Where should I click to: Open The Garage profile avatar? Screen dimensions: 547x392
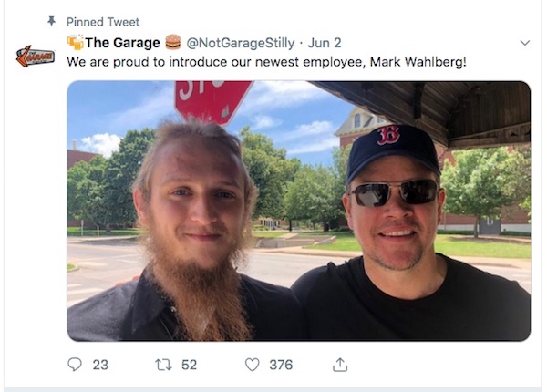[x=35, y=57]
